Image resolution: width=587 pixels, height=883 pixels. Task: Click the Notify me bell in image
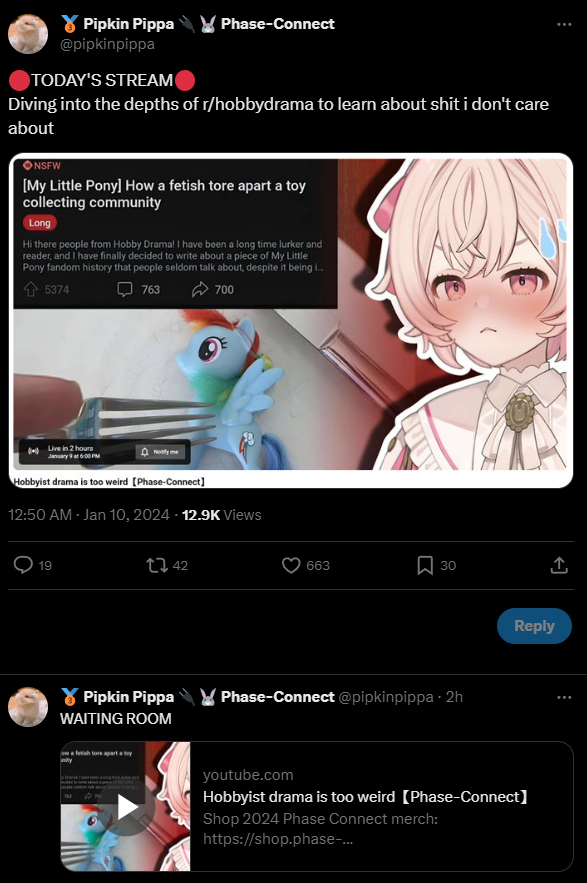[160, 452]
